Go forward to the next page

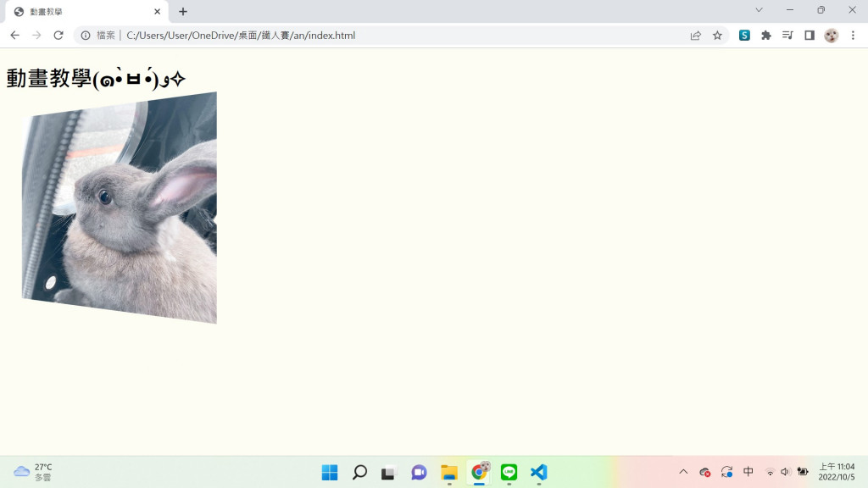coord(36,36)
